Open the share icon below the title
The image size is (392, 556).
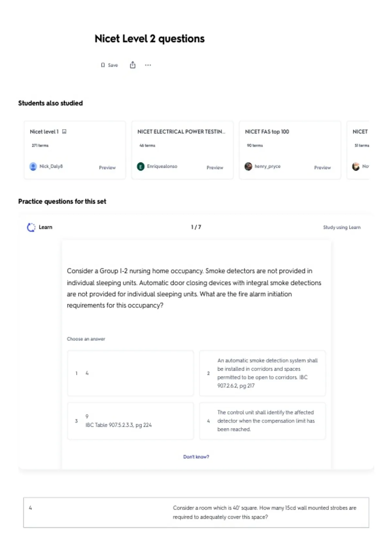pyautogui.click(x=133, y=65)
